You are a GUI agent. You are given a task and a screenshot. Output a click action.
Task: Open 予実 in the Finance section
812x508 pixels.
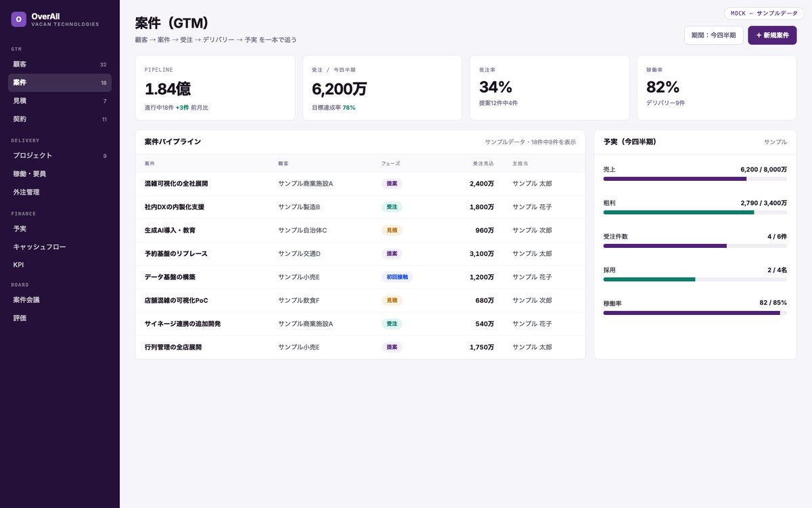(x=60, y=229)
